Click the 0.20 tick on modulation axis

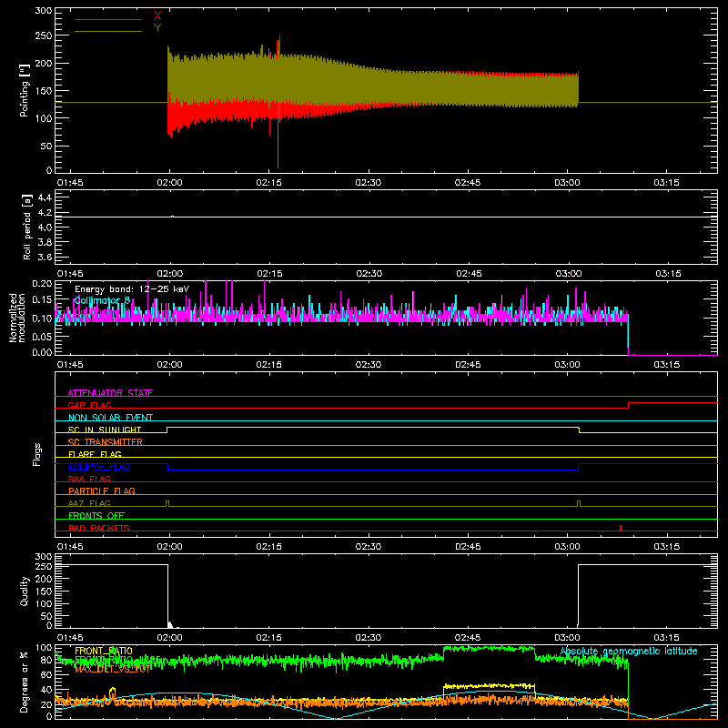pos(42,283)
